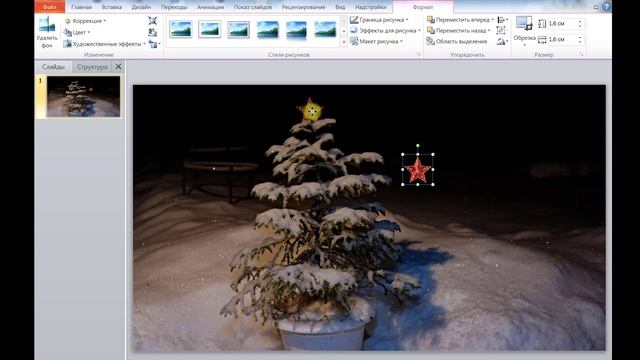640x360 pixels.
Task: Open the Размер dialog launcher
Action: click(x=581, y=54)
